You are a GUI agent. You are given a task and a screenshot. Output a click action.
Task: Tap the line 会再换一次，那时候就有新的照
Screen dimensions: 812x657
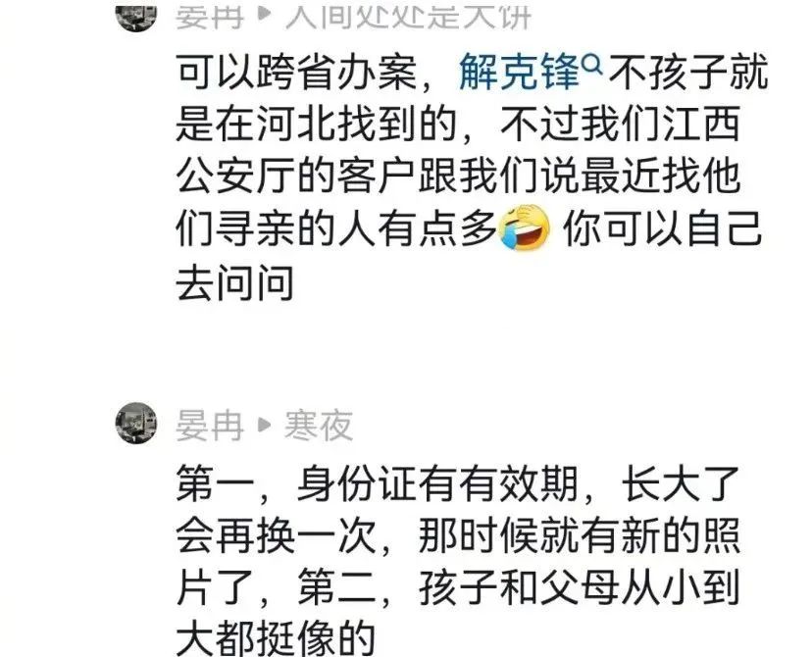pos(458,535)
